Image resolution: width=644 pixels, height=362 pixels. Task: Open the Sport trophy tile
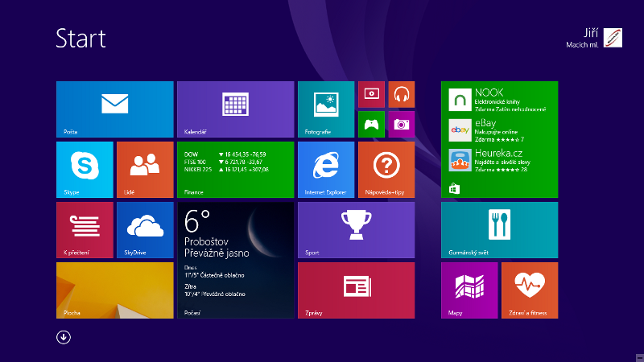click(x=356, y=229)
